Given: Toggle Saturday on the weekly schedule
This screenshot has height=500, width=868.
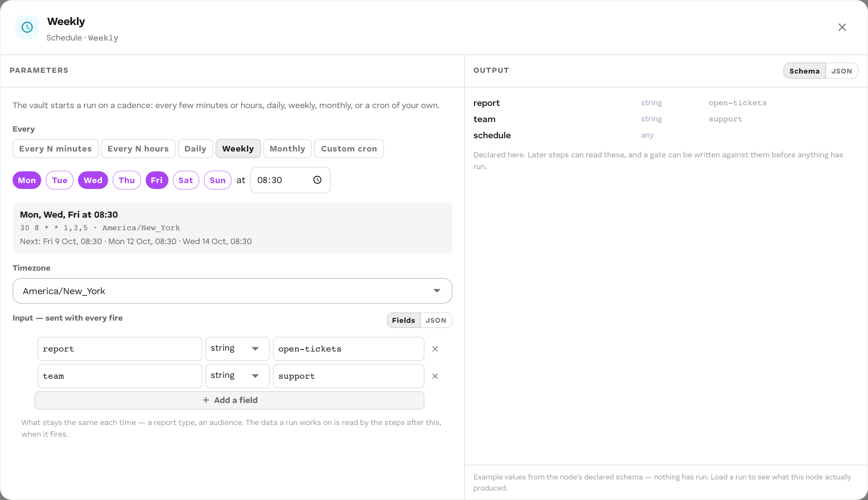Looking at the screenshot, I should tap(186, 180).
